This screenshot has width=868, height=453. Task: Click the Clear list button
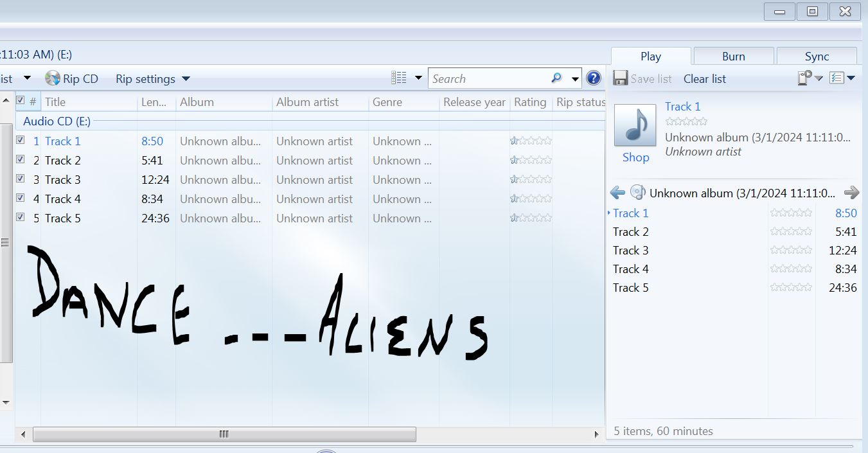click(704, 79)
